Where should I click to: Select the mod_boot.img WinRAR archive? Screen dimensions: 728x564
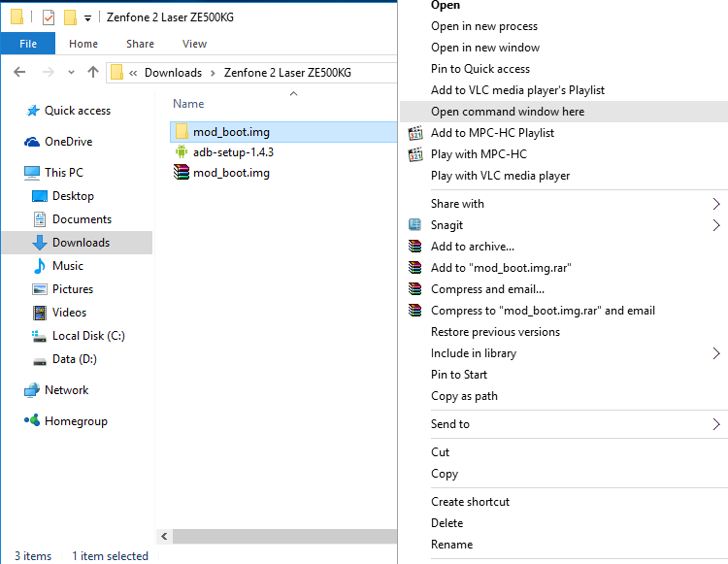click(x=231, y=173)
